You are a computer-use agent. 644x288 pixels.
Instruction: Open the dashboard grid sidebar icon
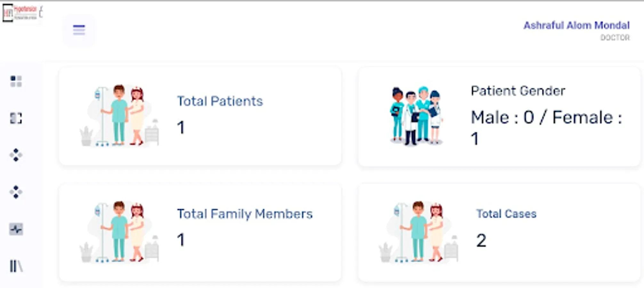16,81
